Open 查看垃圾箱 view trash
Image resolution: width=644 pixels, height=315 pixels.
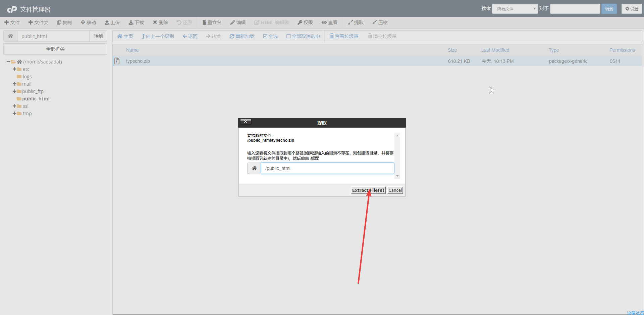[344, 36]
